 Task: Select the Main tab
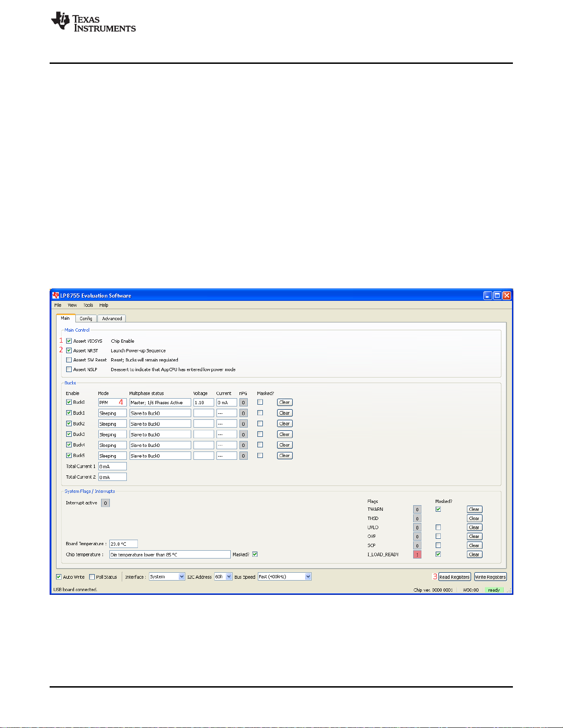(66, 318)
